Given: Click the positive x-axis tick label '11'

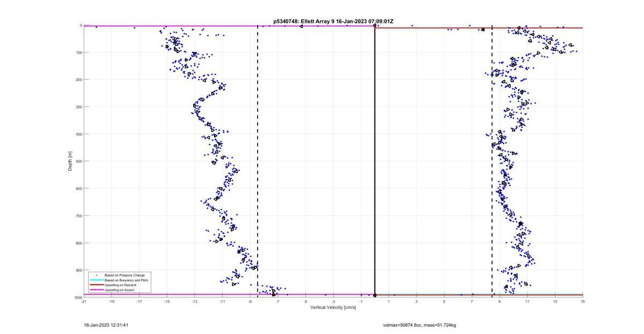Looking at the screenshot, I should coord(528,301).
